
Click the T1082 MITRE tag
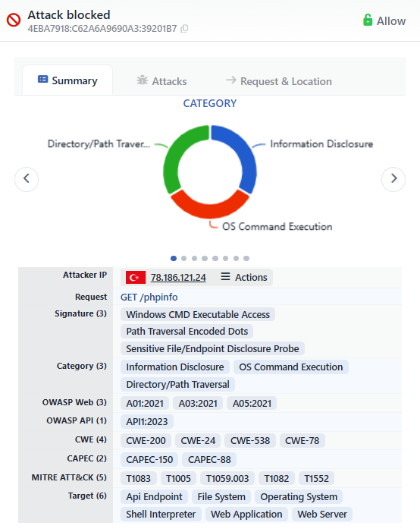pyautogui.click(x=277, y=479)
